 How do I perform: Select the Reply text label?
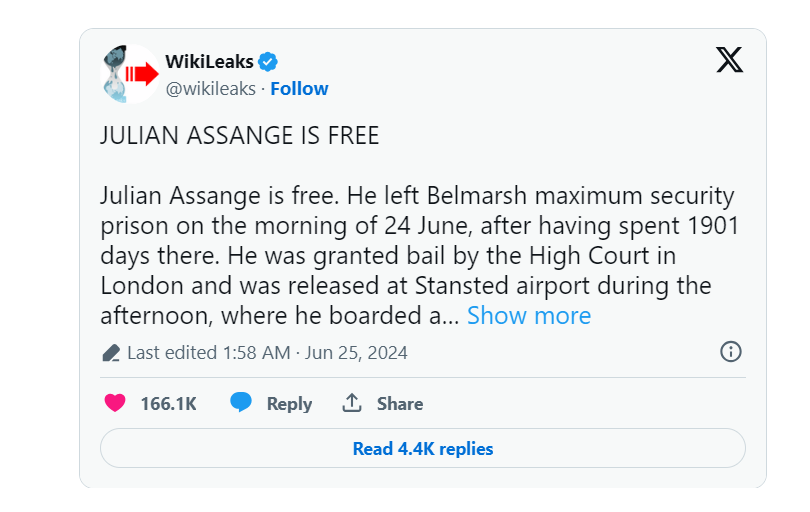[289, 404]
